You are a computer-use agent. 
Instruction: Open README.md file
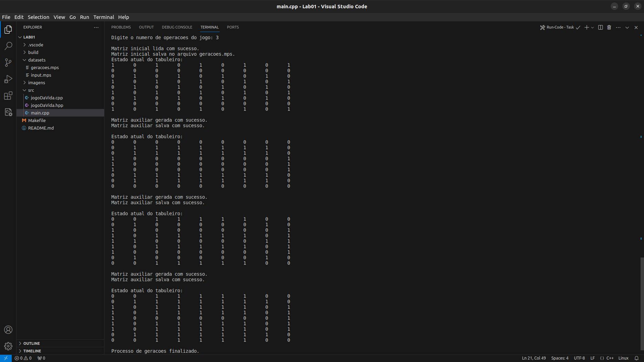coord(60,128)
